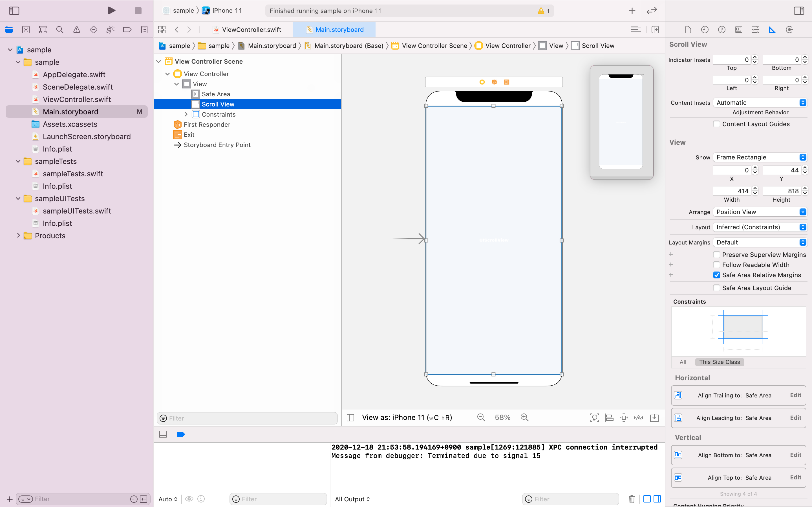Uncheck Safe Area Relative Margins
The width and height of the screenshot is (812, 507).
click(x=717, y=275)
